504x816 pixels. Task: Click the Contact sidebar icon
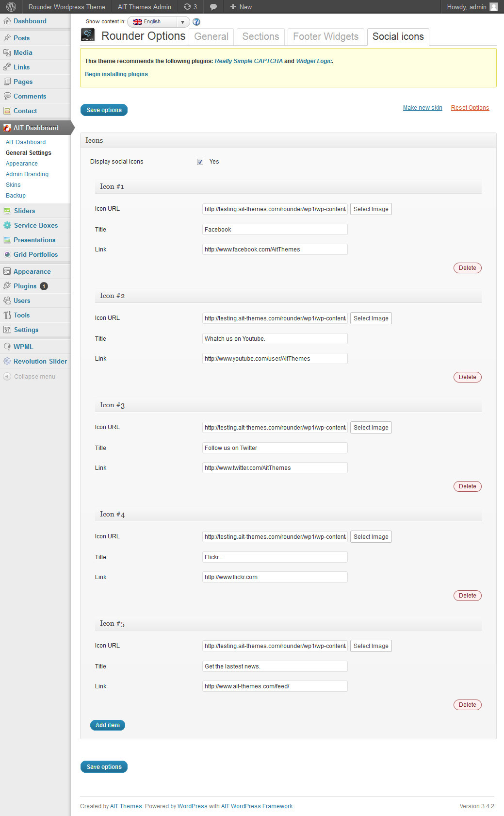pyautogui.click(x=7, y=111)
